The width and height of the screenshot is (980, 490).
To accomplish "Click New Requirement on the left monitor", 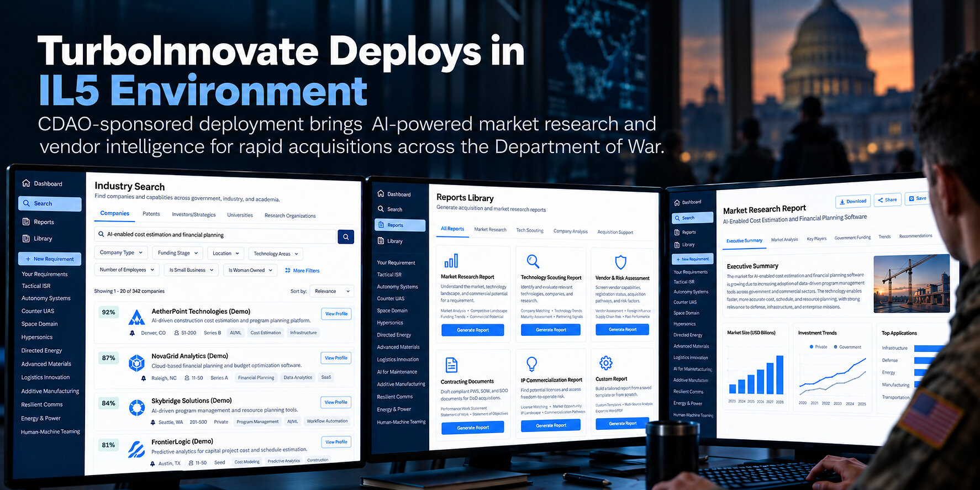I will [50, 259].
